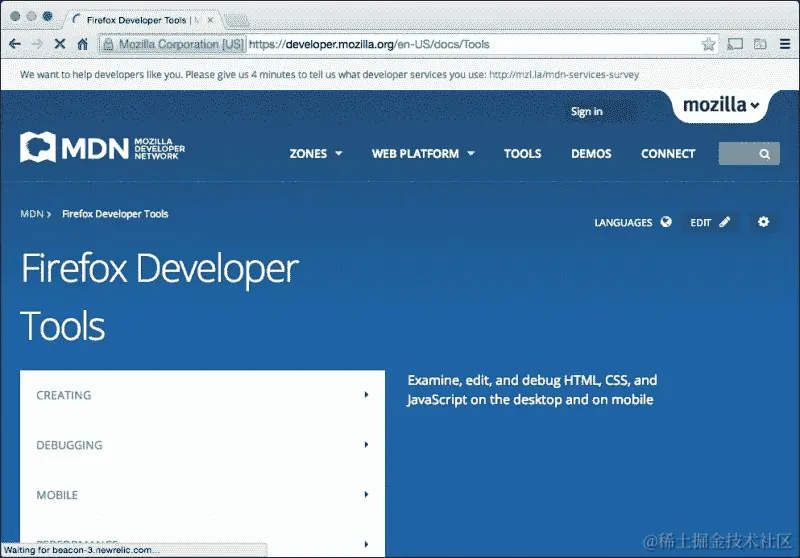Open the Connect nav item
Screen dimensions: 800x558
click(x=668, y=154)
